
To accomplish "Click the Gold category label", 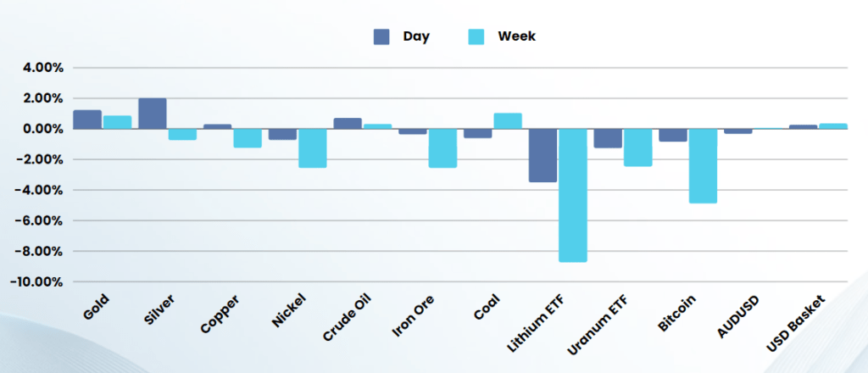I will coord(98,306).
